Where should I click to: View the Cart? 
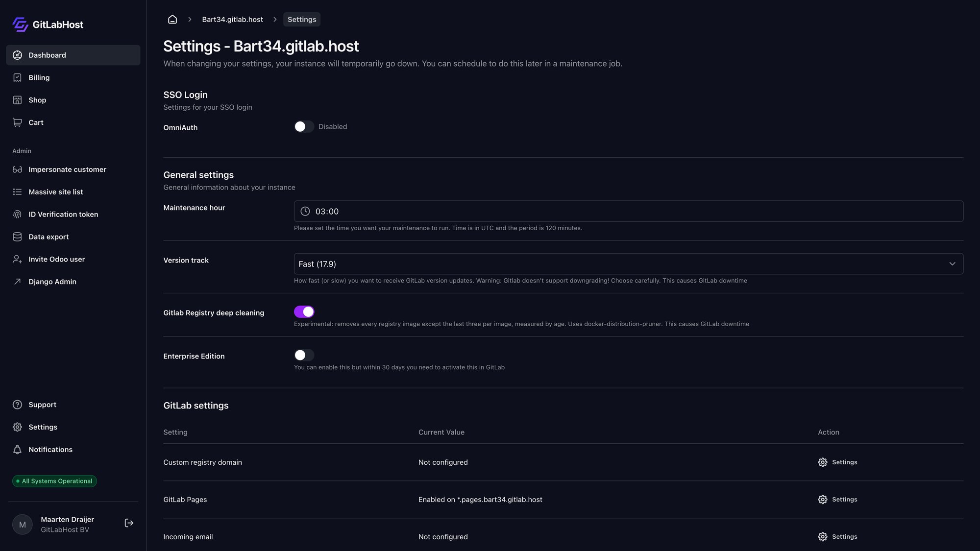tap(35, 122)
